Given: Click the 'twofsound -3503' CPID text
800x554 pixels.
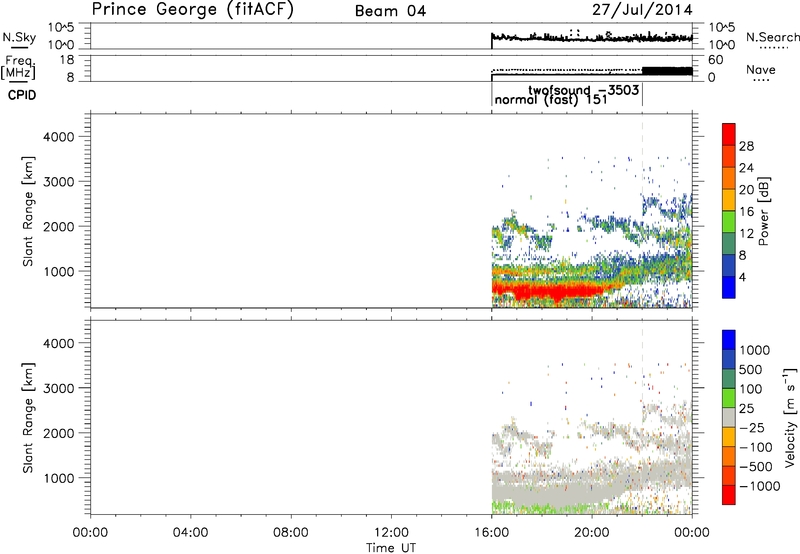Looking at the screenshot, I should (583, 90).
